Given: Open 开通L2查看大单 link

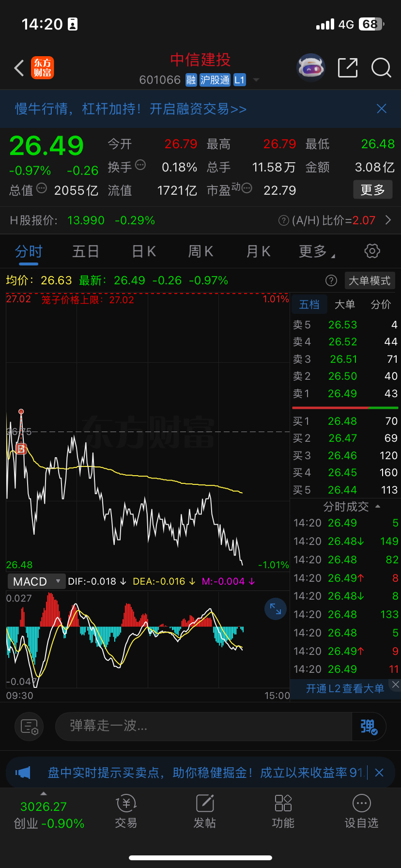Looking at the screenshot, I should 345,688.
